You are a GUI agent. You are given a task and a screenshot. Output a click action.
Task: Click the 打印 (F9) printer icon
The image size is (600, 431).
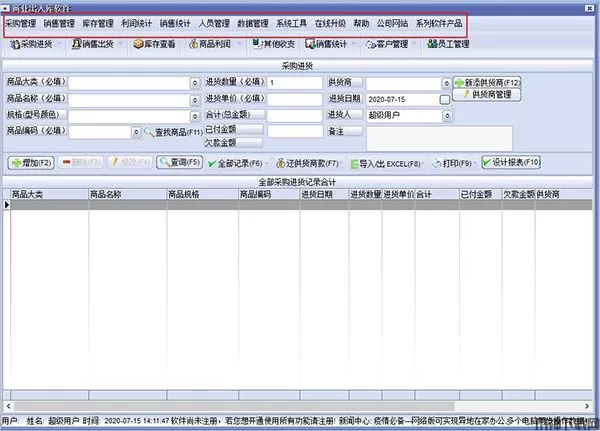[434, 163]
